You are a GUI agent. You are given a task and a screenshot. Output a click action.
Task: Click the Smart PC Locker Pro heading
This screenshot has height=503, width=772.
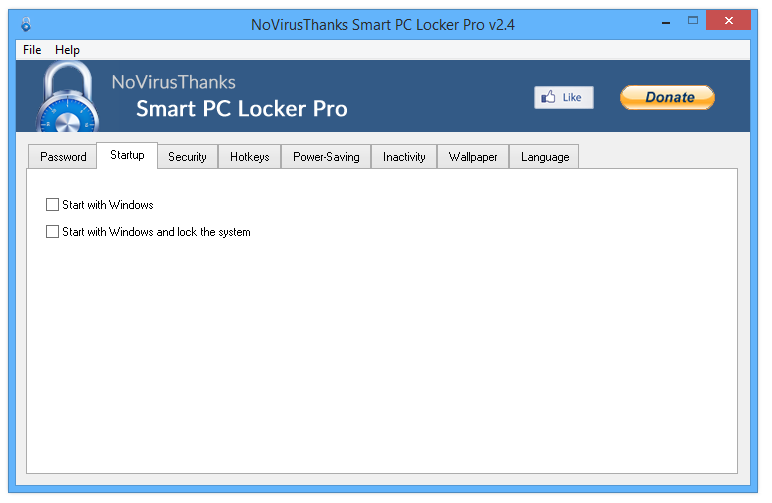click(242, 109)
